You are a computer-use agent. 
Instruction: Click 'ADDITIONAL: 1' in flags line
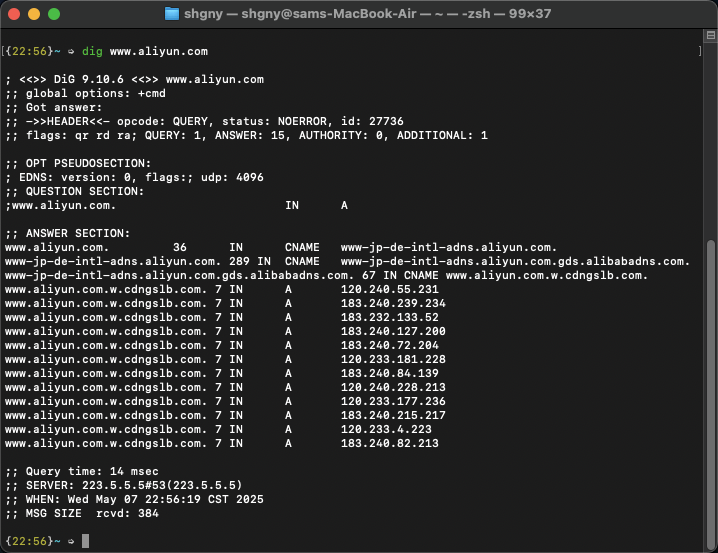pyautogui.click(x=442, y=136)
